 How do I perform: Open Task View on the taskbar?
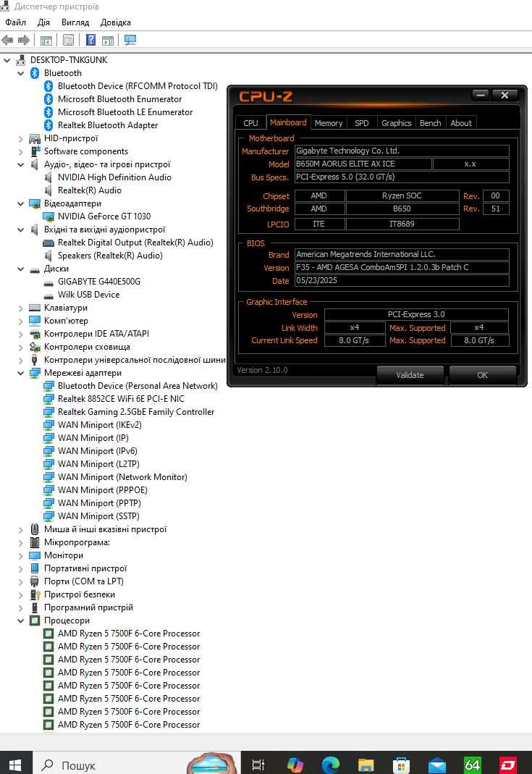coord(258,765)
